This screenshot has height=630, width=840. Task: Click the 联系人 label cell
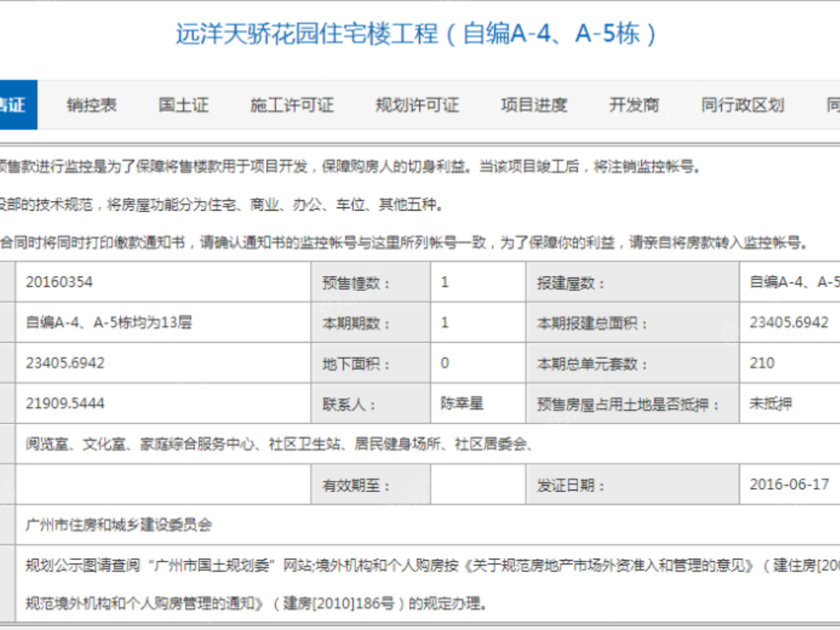(371, 404)
